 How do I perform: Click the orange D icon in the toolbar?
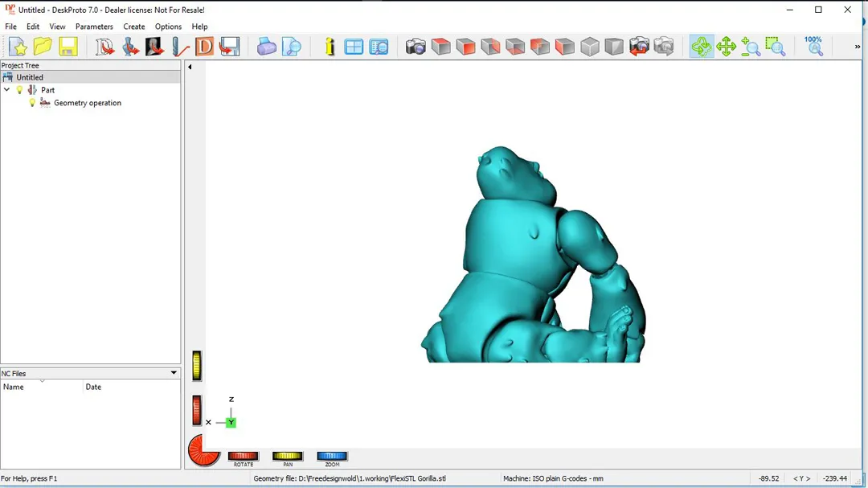204,47
